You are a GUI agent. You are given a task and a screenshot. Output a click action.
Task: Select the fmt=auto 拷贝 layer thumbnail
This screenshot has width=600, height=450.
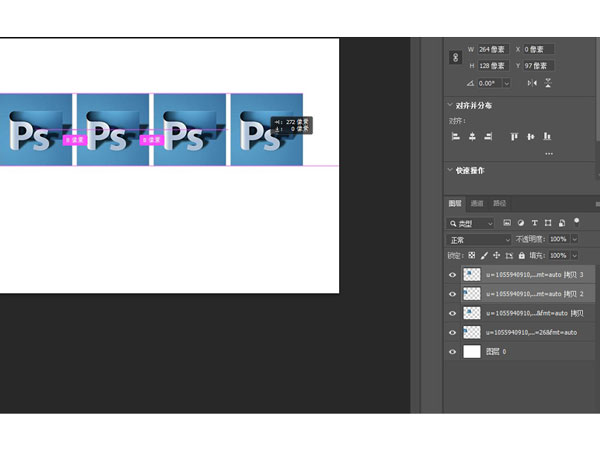point(472,313)
